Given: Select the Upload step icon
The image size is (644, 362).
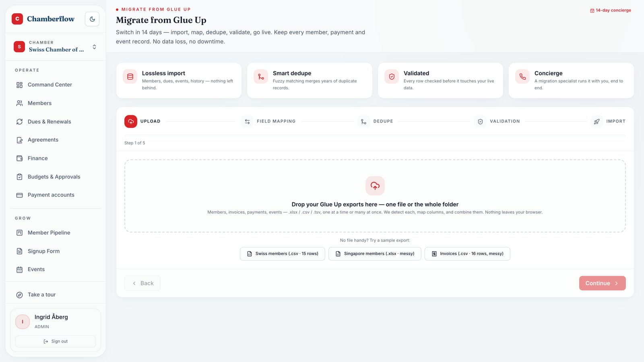Looking at the screenshot, I should pyautogui.click(x=131, y=121).
